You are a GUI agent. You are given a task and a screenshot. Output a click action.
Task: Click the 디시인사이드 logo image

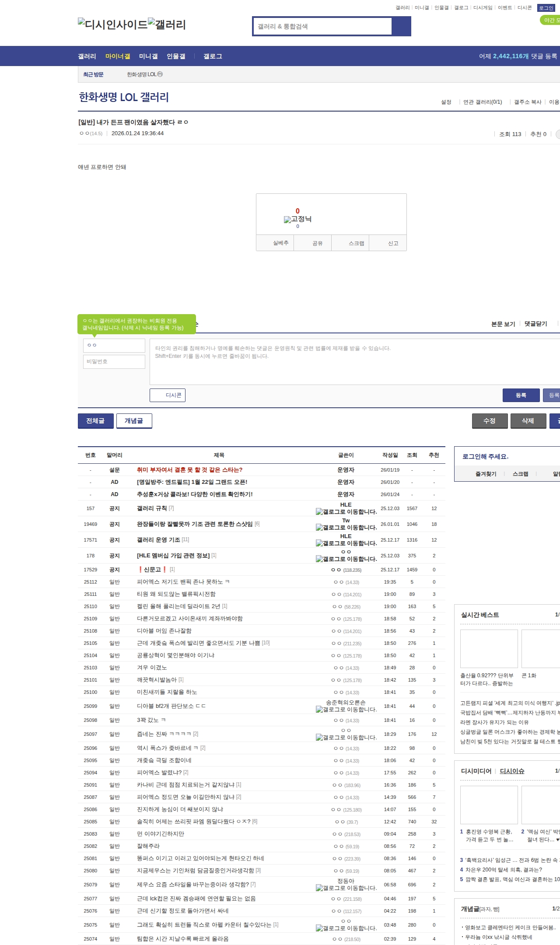[x=113, y=24]
